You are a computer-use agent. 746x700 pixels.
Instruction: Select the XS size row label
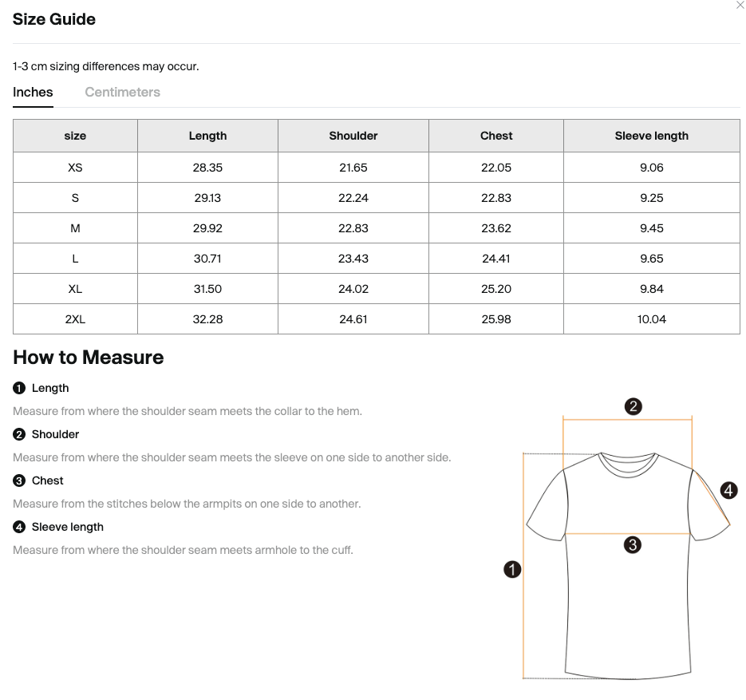point(75,168)
